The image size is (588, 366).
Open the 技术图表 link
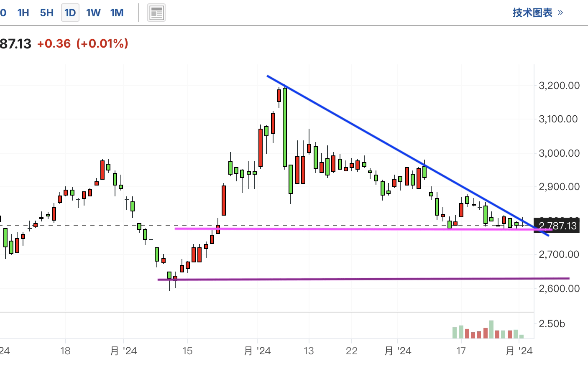point(538,13)
